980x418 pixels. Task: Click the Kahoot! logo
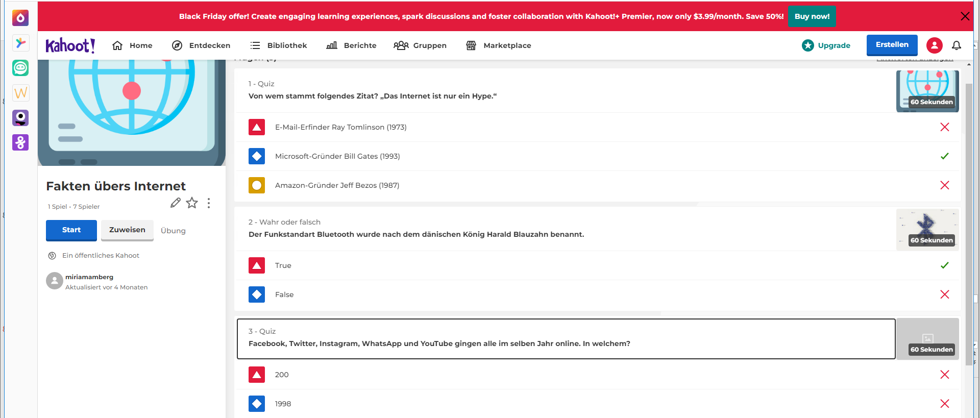coord(70,45)
